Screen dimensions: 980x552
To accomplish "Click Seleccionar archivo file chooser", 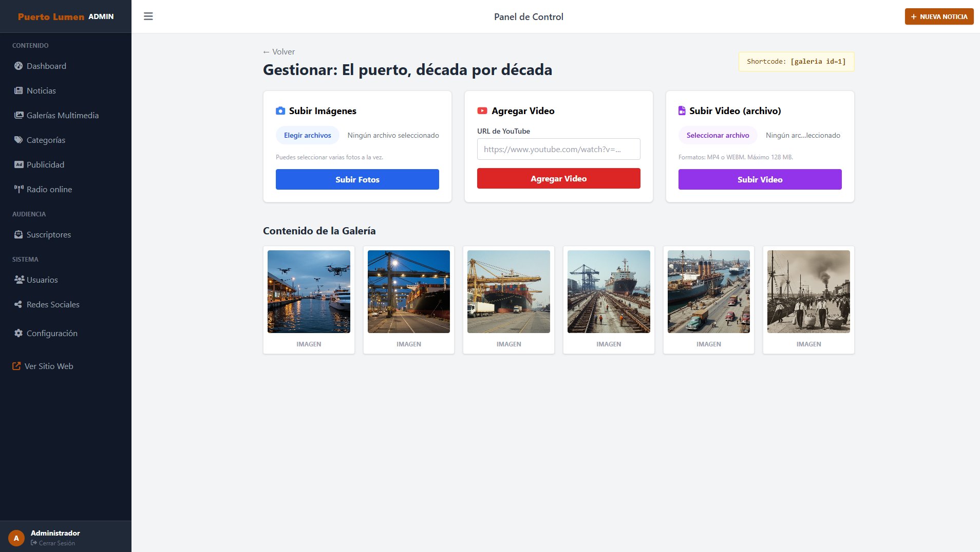I will click(718, 135).
